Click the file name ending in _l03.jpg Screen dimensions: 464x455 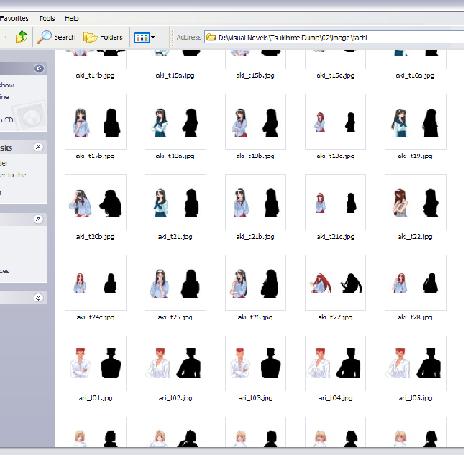[x=255, y=398]
